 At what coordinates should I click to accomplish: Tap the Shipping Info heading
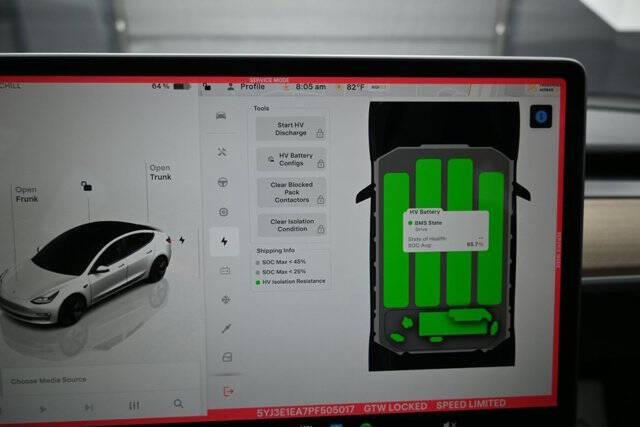[276, 250]
